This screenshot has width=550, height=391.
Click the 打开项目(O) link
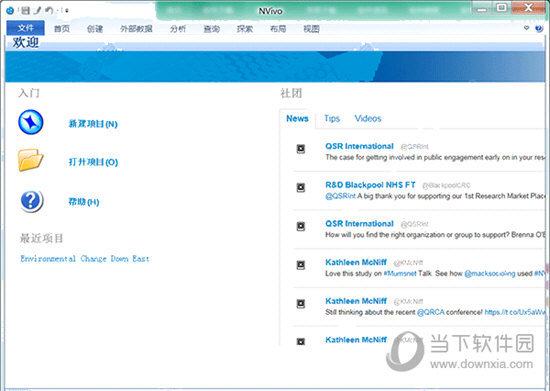coord(93,162)
